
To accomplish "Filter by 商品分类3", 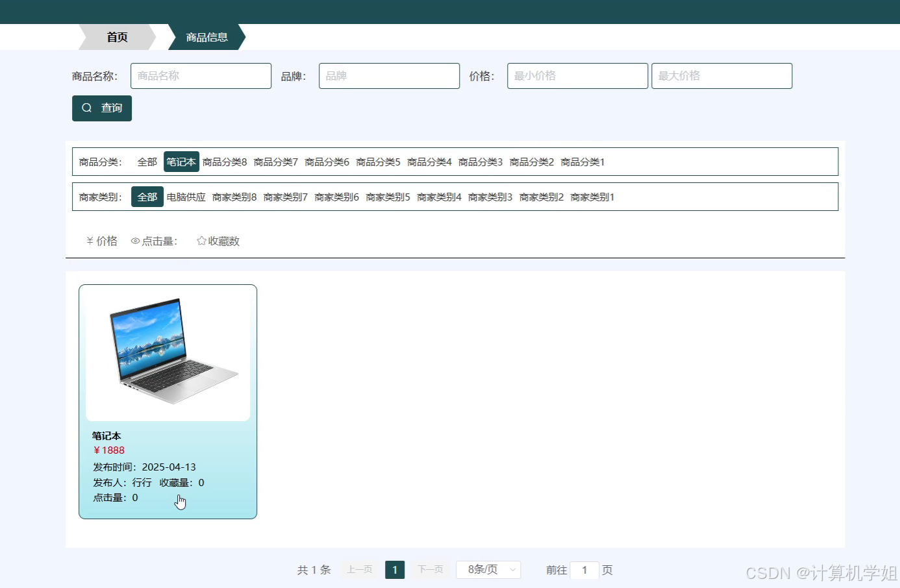I will pyautogui.click(x=481, y=162).
